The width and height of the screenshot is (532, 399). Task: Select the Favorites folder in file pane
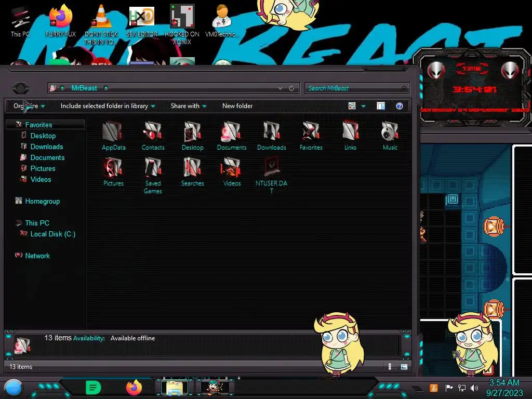311,136
